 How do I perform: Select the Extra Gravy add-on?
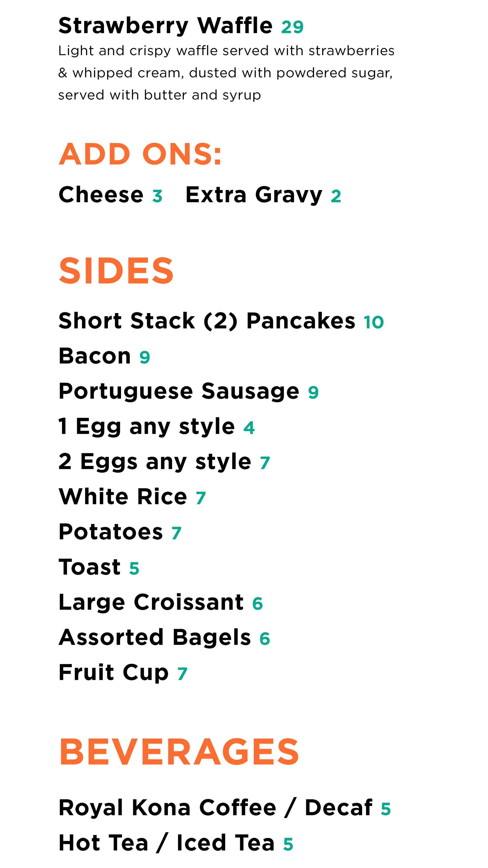(x=254, y=195)
